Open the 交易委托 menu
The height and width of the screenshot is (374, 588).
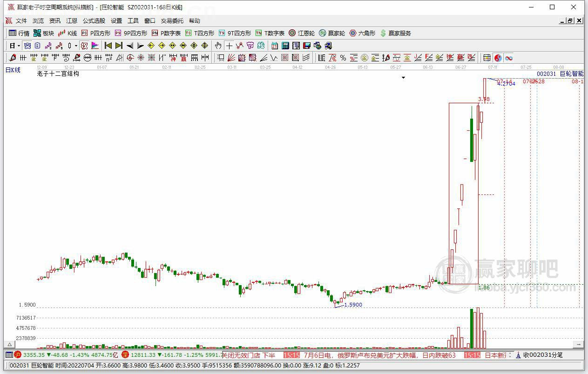pyautogui.click(x=172, y=21)
